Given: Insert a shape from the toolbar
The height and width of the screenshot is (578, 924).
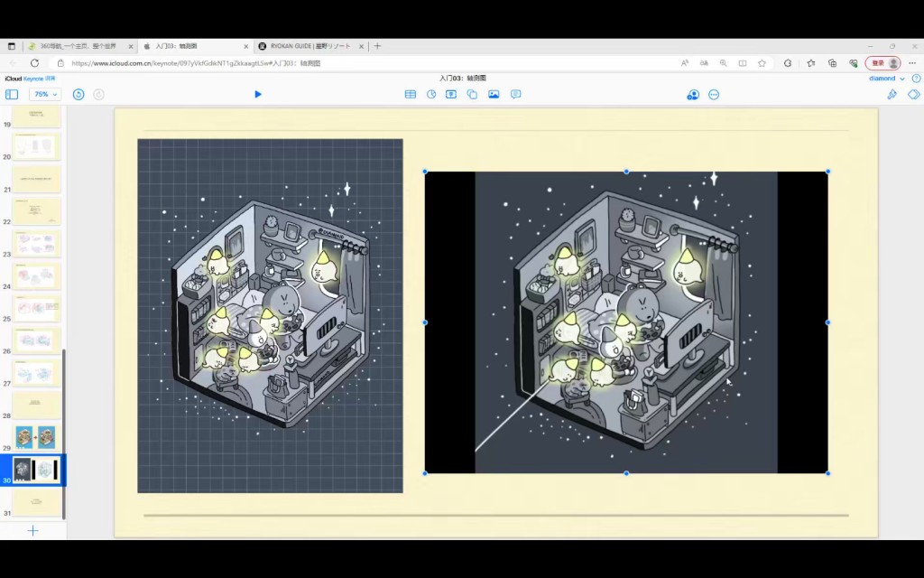Looking at the screenshot, I should [472, 94].
